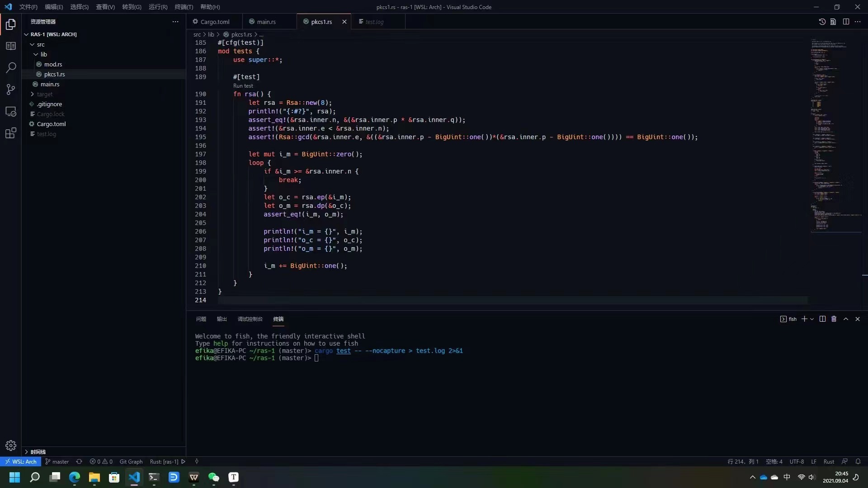This screenshot has width=868, height=488.
Task: Open the Terminal menu (终端)
Action: tap(184, 7)
